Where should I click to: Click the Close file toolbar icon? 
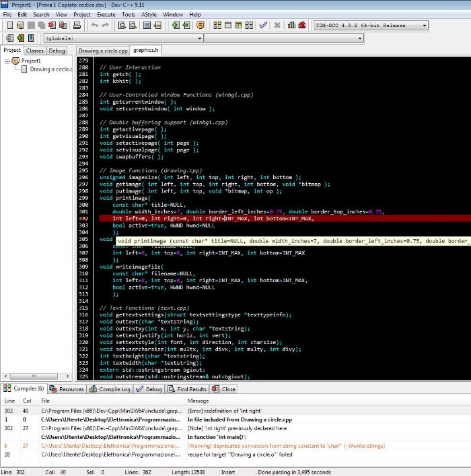pos(52,25)
